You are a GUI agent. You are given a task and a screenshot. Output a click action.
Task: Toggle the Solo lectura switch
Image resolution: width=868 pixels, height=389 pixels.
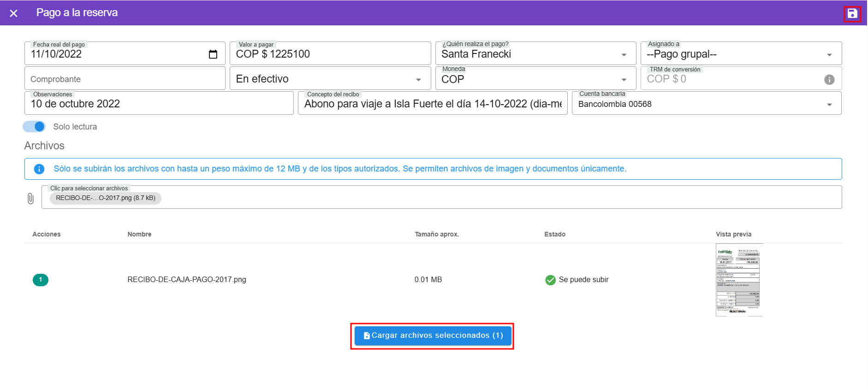coord(35,127)
